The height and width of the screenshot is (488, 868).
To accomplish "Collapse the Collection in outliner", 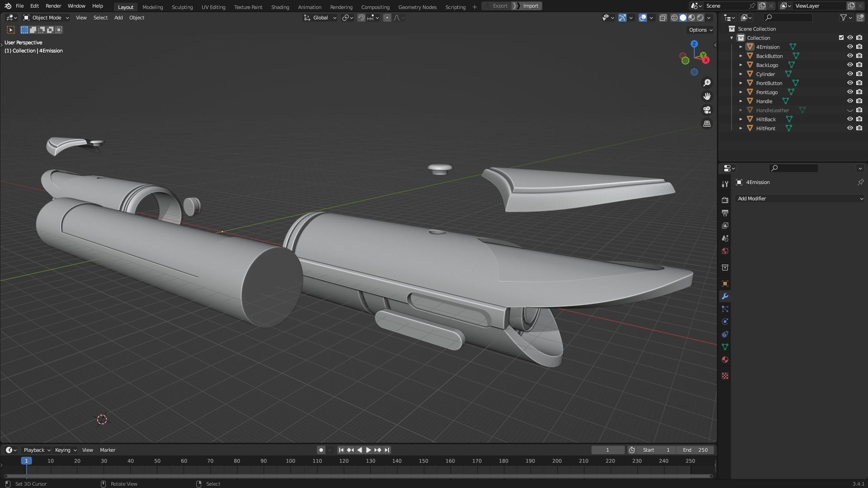I will [x=732, y=38].
